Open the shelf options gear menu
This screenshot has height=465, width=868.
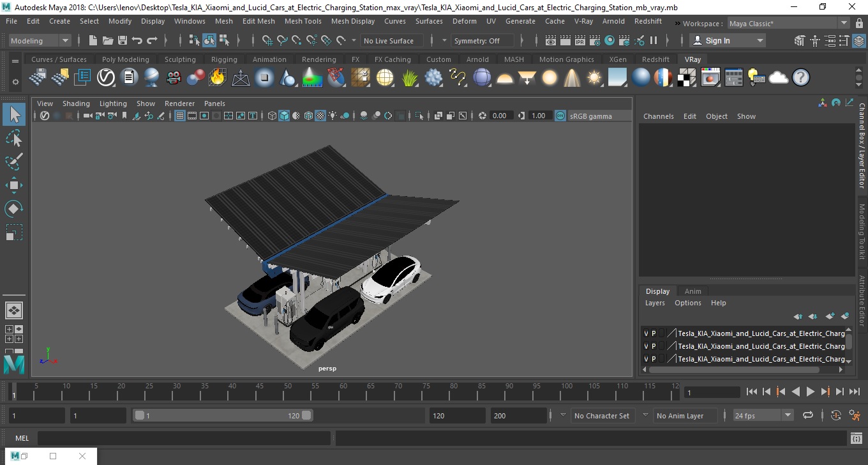tap(15, 82)
